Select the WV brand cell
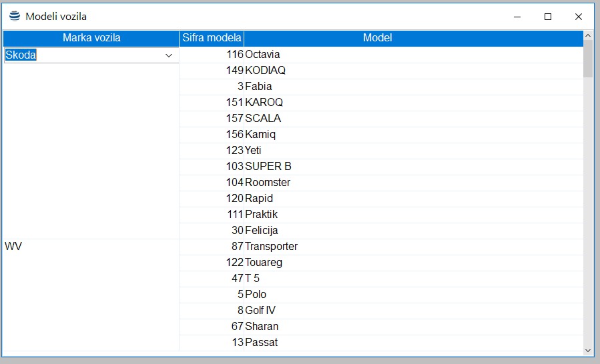Viewport: 600px width, 364px height. coord(14,247)
